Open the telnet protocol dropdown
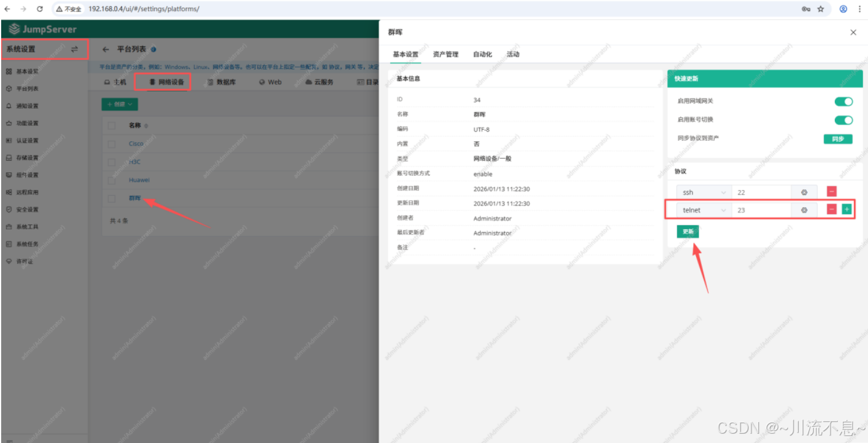The height and width of the screenshot is (443, 868). point(704,210)
